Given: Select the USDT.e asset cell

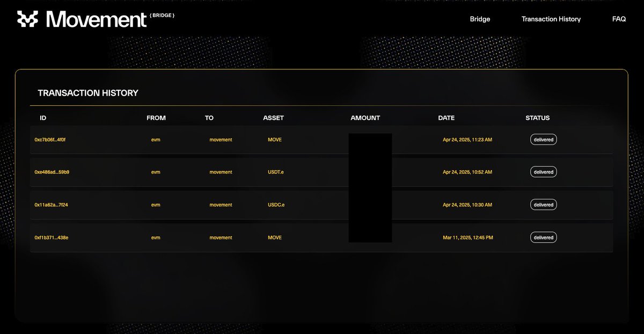Looking at the screenshot, I should coord(276,172).
